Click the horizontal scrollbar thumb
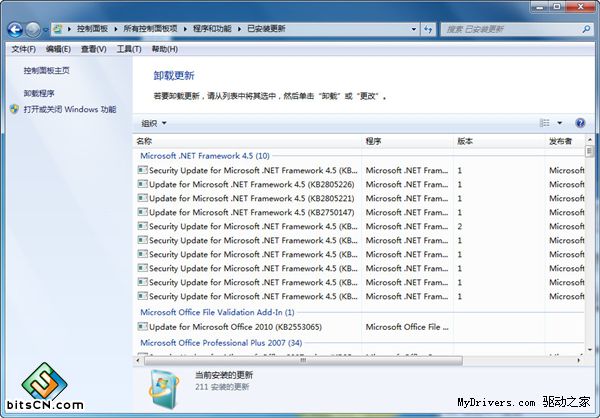 303,361
